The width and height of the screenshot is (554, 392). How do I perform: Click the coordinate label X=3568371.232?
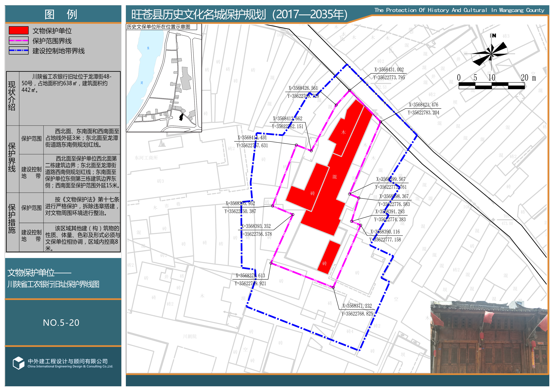pyautogui.click(x=357, y=306)
